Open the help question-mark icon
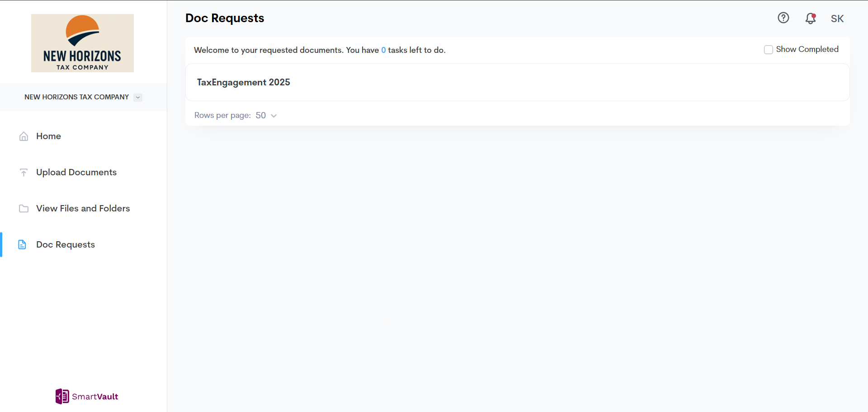This screenshot has height=412, width=868. 783,18
